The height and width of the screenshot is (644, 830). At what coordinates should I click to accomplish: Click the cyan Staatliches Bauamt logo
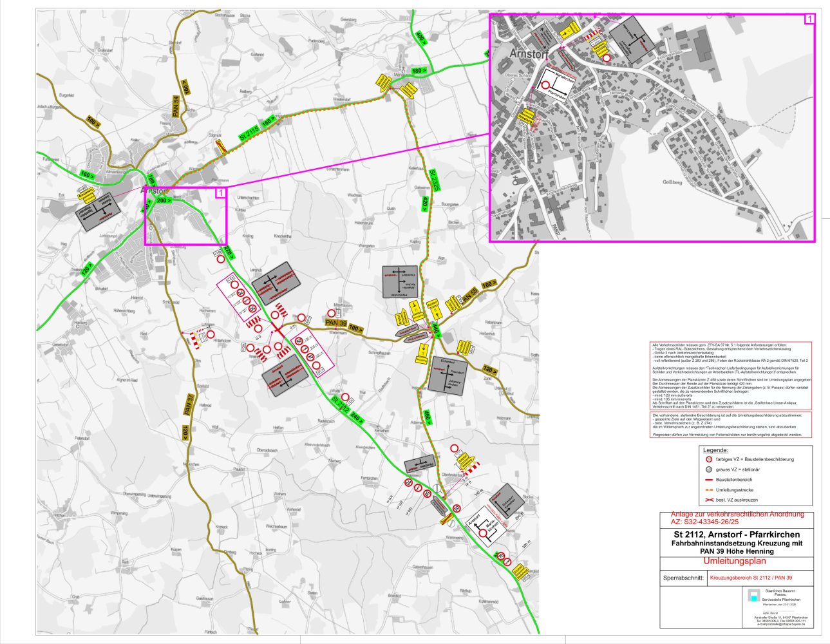point(753,596)
